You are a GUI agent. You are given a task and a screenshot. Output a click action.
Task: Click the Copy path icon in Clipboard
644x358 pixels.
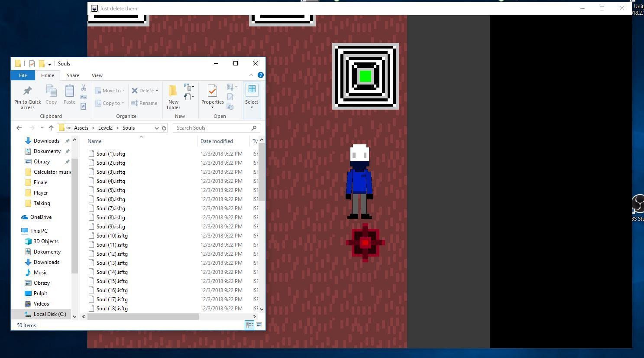click(x=84, y=97)
